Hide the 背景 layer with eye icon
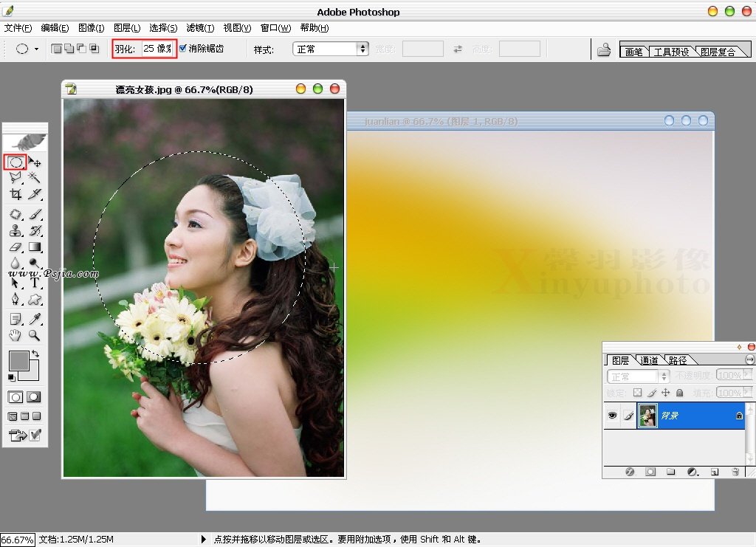 click(x=612, y=416)
